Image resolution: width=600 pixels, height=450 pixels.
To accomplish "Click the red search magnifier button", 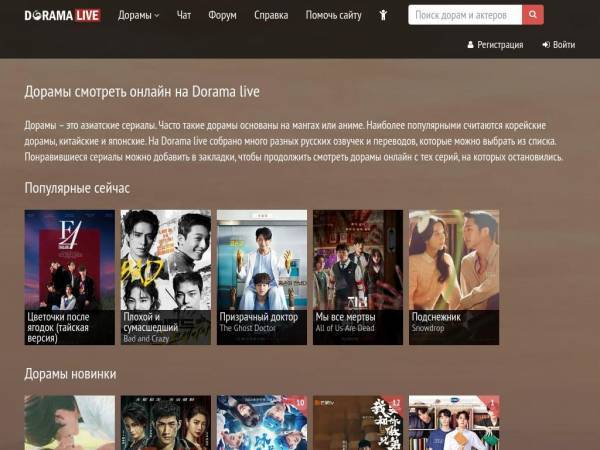I will pos(533,15).
